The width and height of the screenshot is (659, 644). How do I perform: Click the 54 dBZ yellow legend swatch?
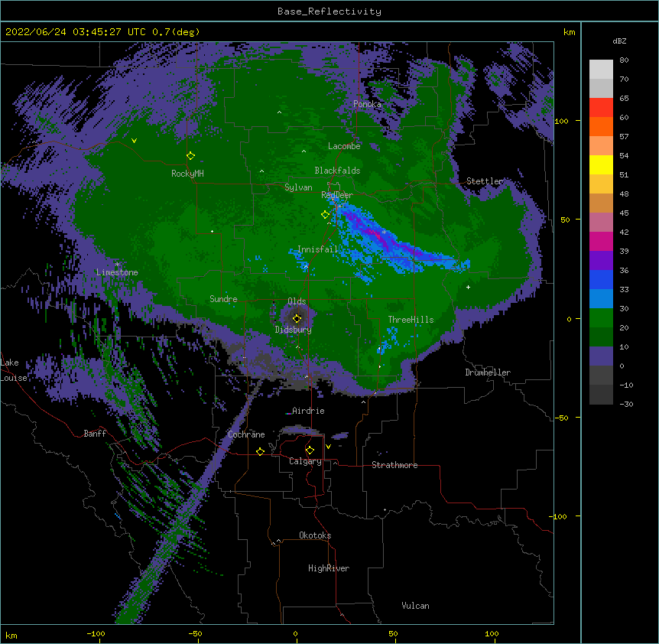(601, 164)
